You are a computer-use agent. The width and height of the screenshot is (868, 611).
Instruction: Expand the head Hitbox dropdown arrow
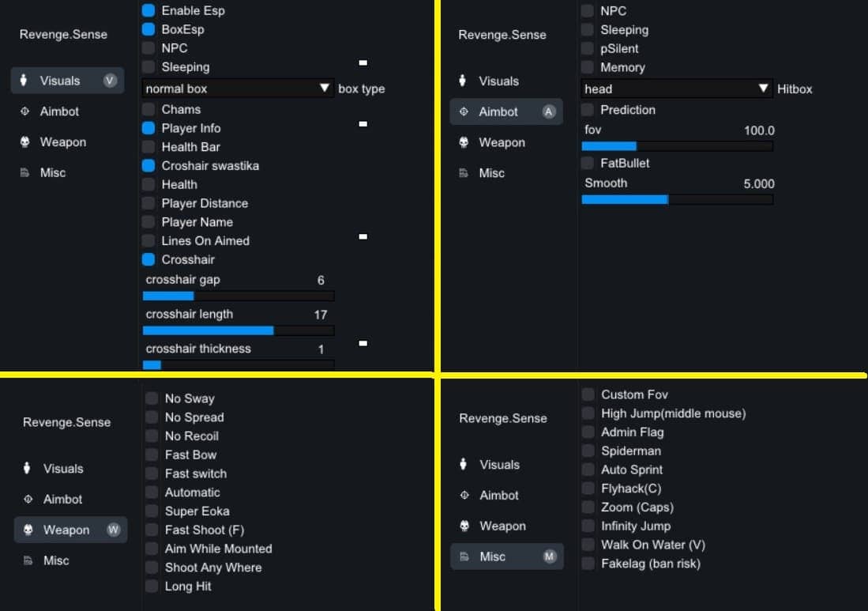tap(764, 88)
